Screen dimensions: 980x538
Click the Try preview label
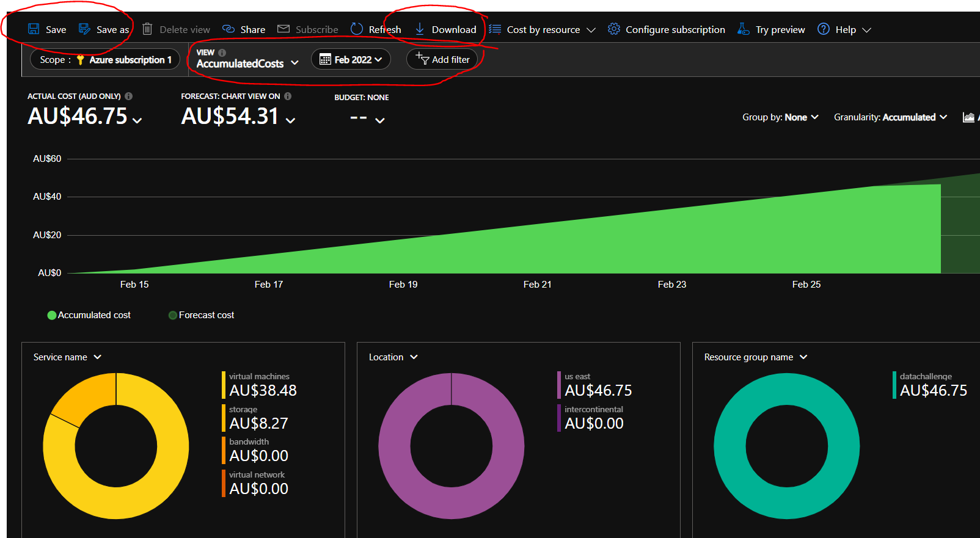(780, 29)
